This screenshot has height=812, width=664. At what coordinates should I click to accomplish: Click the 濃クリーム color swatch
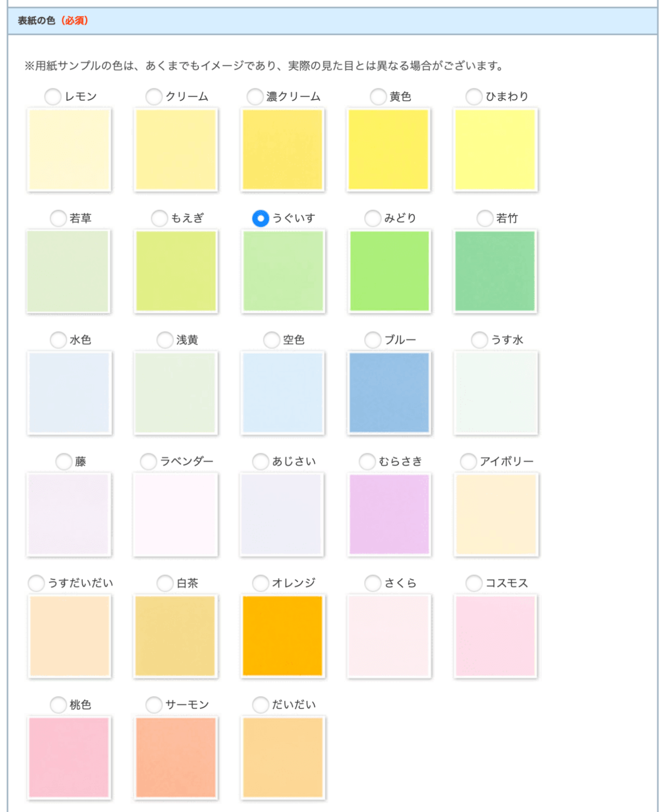click(x=282, y=149)
